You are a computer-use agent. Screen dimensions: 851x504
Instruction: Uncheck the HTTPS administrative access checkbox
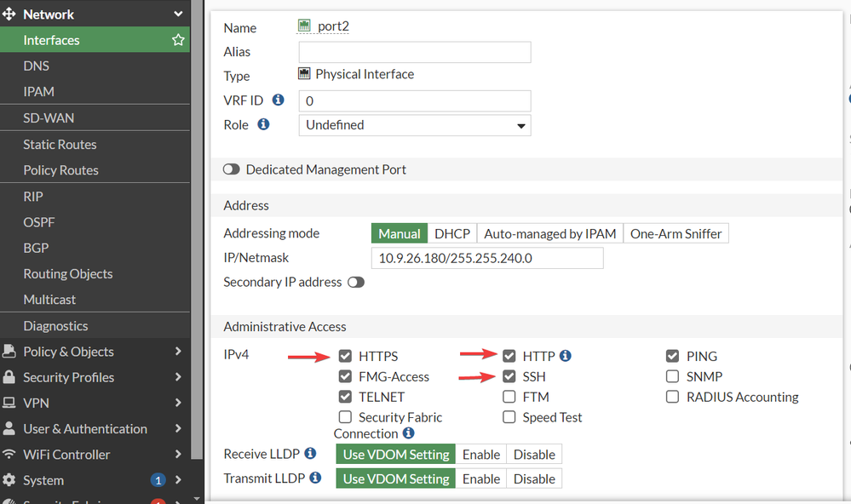coord(345,356)
